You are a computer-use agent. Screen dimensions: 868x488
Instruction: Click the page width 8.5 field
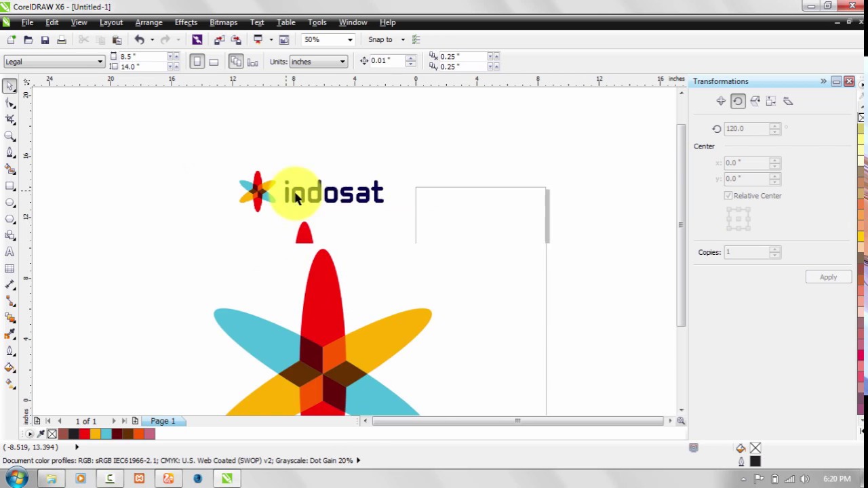coord(142,56)
